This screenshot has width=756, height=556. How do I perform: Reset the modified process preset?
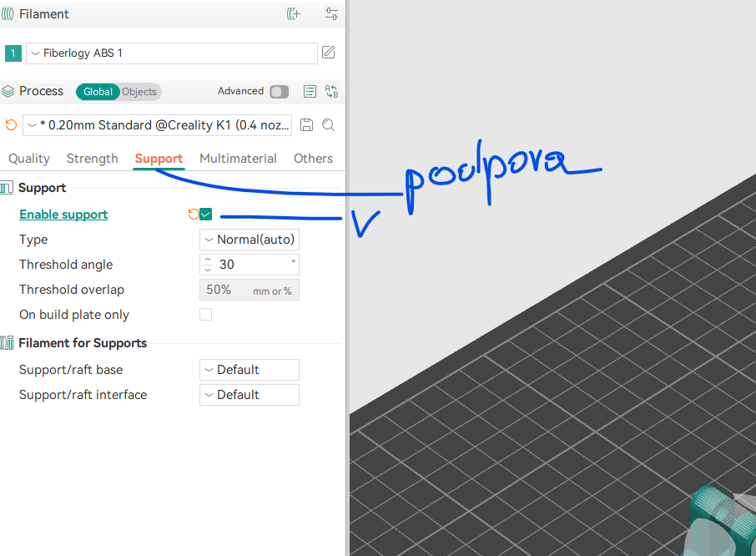[x=11, y=125]
